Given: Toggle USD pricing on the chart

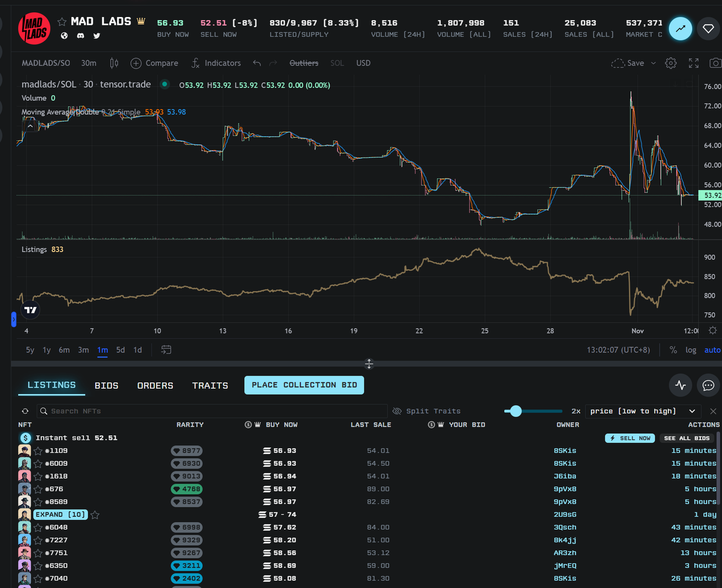Looking at the screenshot, I should click(363, 63).
